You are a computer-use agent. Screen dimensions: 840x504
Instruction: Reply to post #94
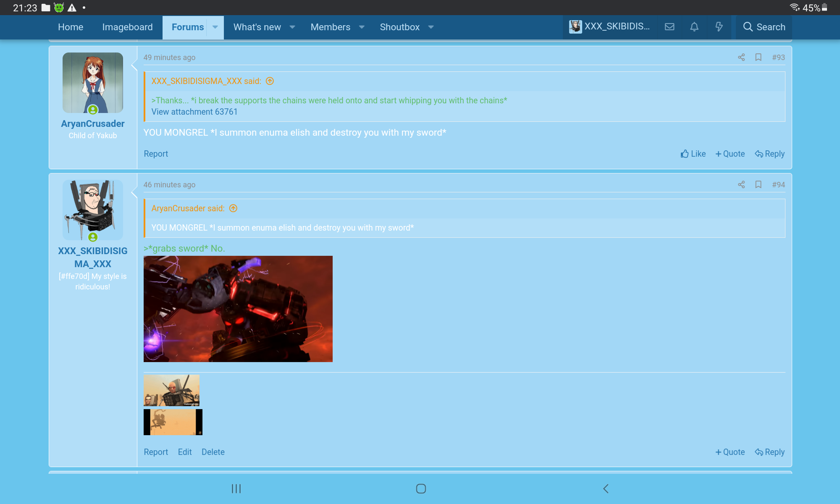pyautogui.click(x=769, y=452)
